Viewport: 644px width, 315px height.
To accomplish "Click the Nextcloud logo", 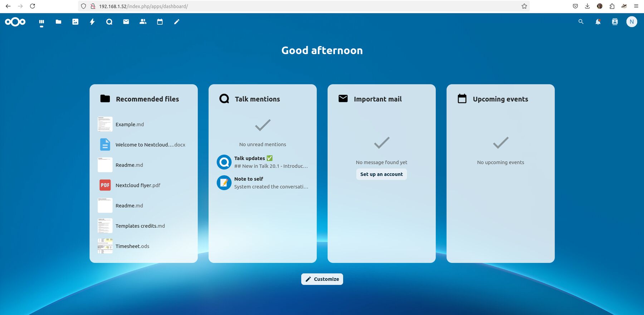I will pyautogui.click(x=15, y=22).
